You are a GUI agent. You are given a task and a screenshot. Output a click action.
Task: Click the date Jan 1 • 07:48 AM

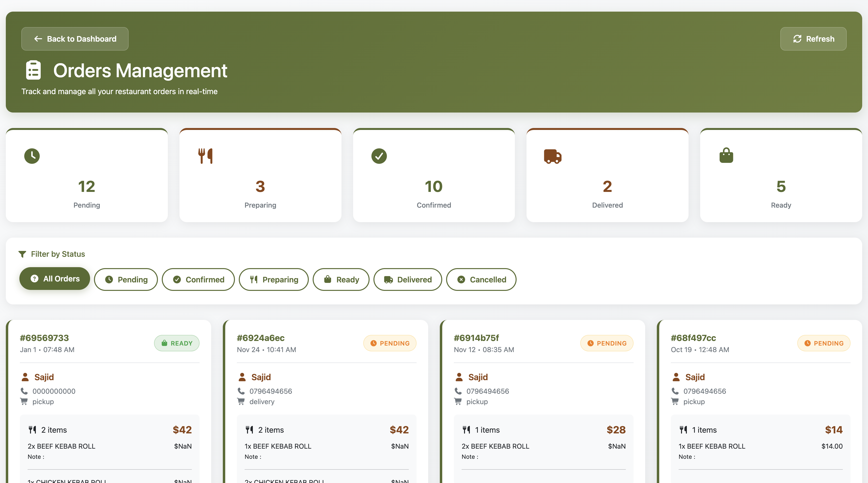coord(47,350)
